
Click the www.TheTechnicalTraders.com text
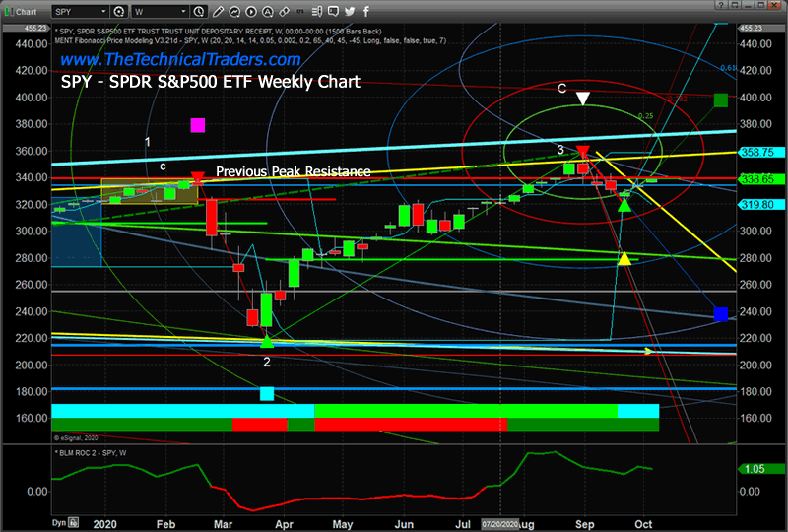point(180,59)
